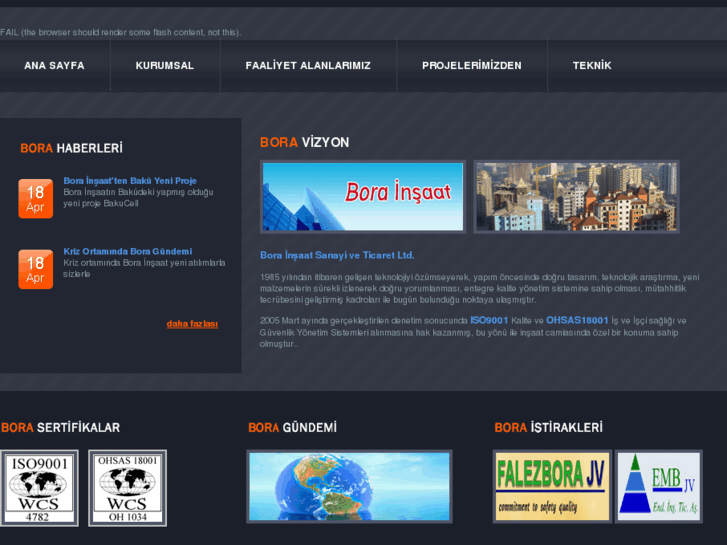Click the OHSAS18001 link in the paragraph

[577, 321]
